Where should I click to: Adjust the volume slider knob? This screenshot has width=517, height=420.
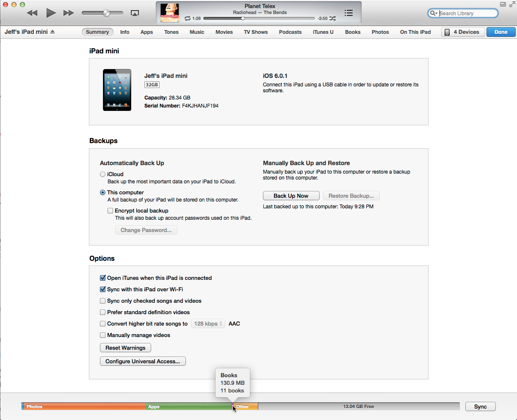point(107,13)
